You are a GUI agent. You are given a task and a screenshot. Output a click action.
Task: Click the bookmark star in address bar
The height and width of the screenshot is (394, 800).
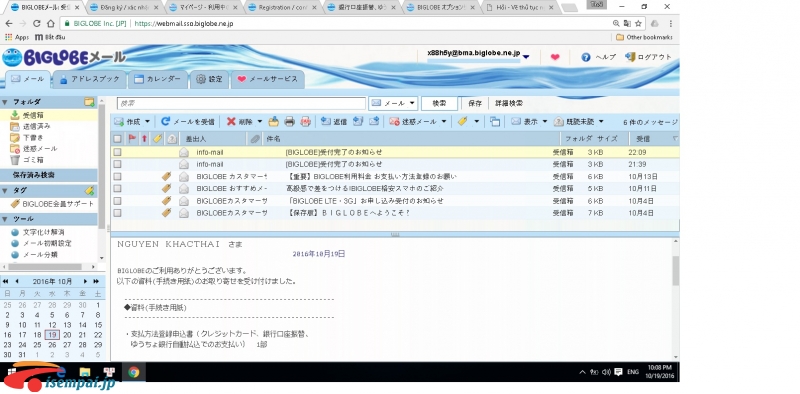tap(638, 23)
